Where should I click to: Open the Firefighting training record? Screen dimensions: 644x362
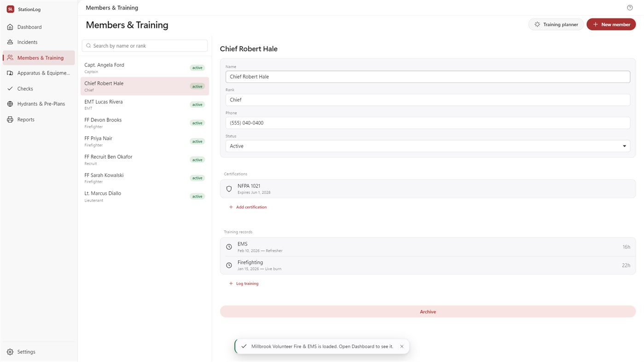tap(428, 265)
